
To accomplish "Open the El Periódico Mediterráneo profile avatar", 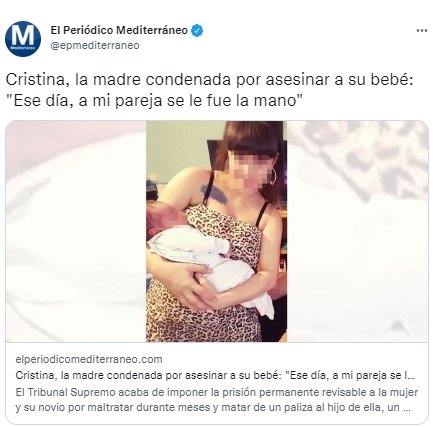I will pos(23,39).
